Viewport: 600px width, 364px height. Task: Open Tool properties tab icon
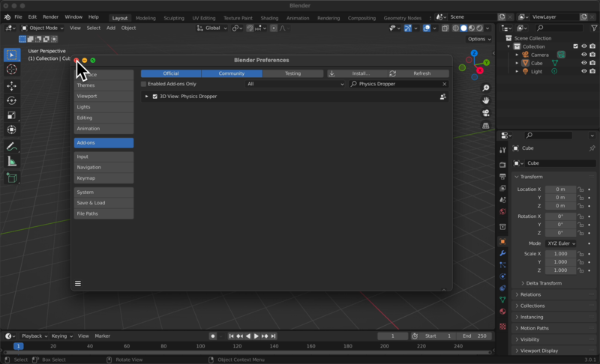tap(502, 150)
